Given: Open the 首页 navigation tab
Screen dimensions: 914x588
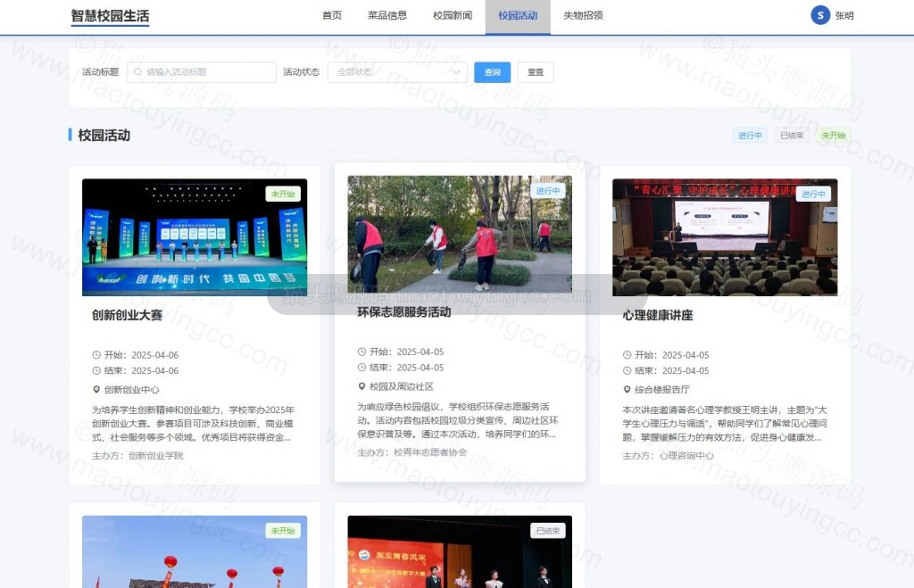Looking at the screenshot, I should point(332,16).
